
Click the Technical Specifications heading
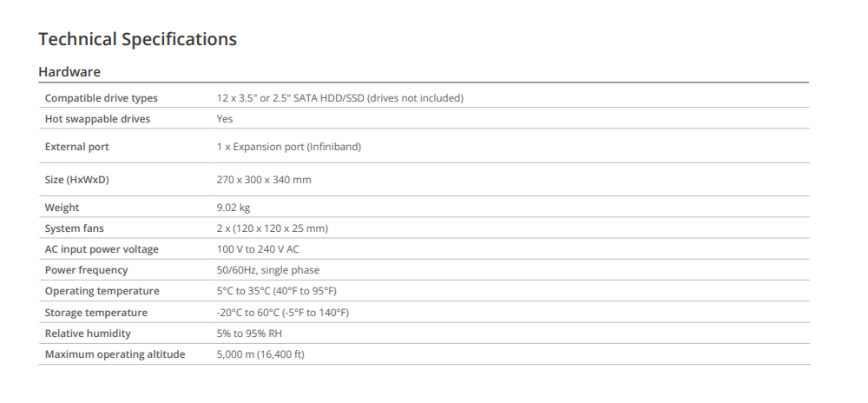coord(137,39)
